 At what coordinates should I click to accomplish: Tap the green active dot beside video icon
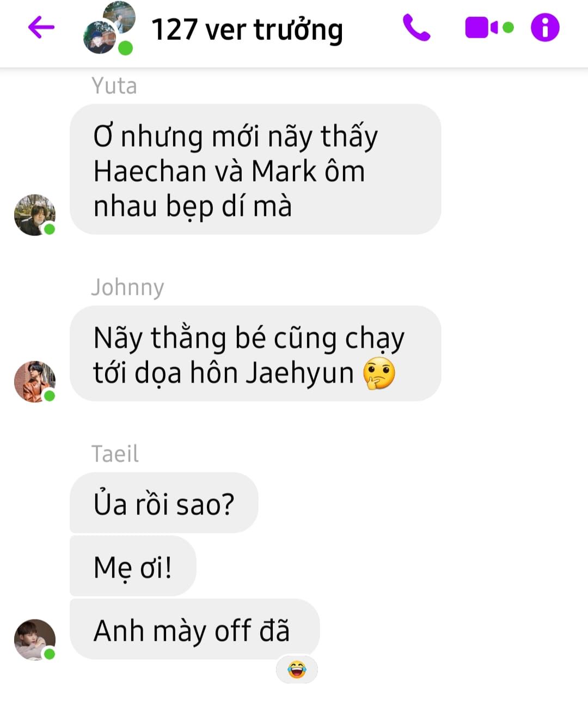click(x=509, y=28)
